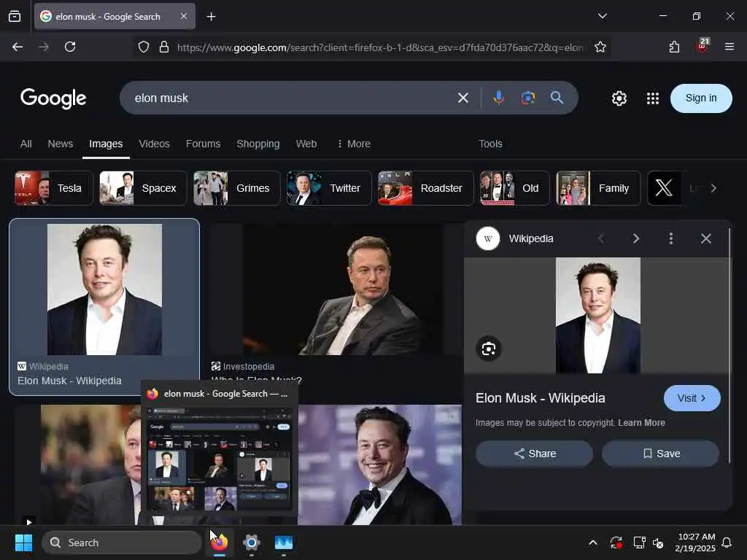This screenshot has height=560, width=747.
Task: Go to next image in preview panel
Action: (x=635, y=238)
